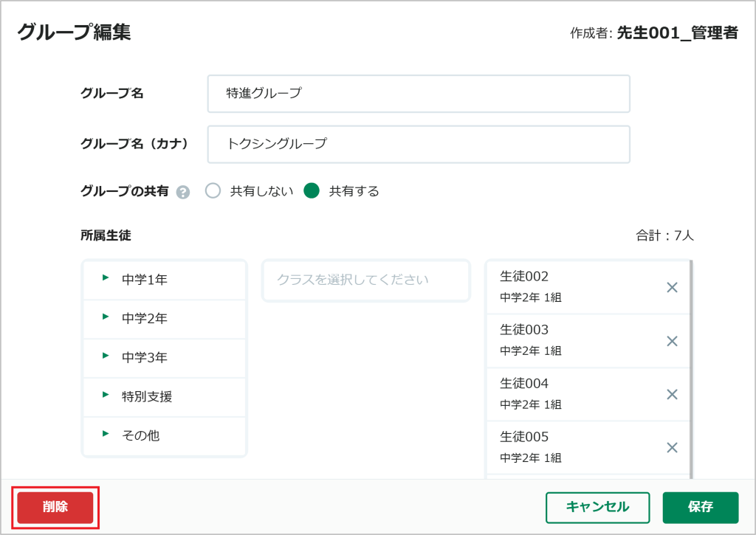
Task: Focus the グループ名（カナ）input field
Action: [x=419, y=144]
